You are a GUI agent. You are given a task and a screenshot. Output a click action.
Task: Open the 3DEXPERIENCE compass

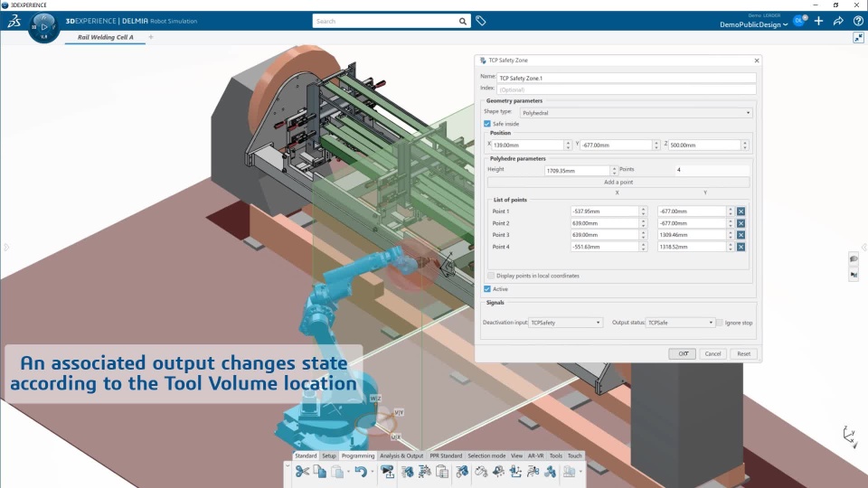click(43, 26)
